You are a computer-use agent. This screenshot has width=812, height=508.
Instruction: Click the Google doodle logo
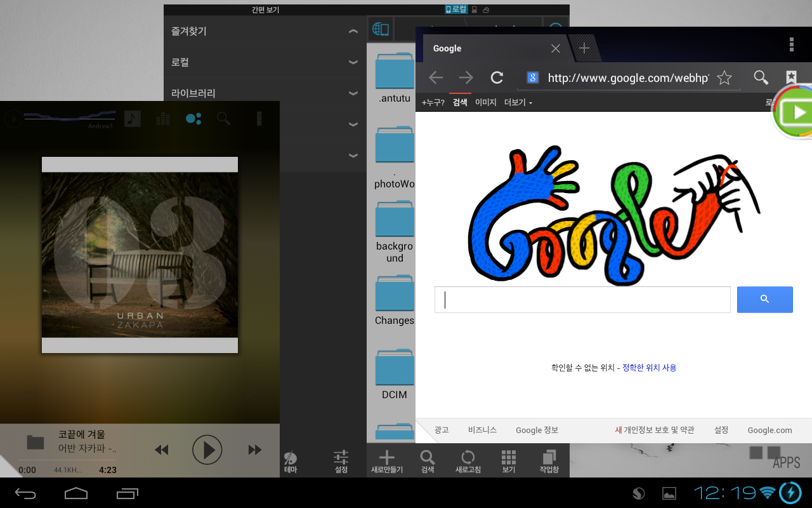[613, 215]
